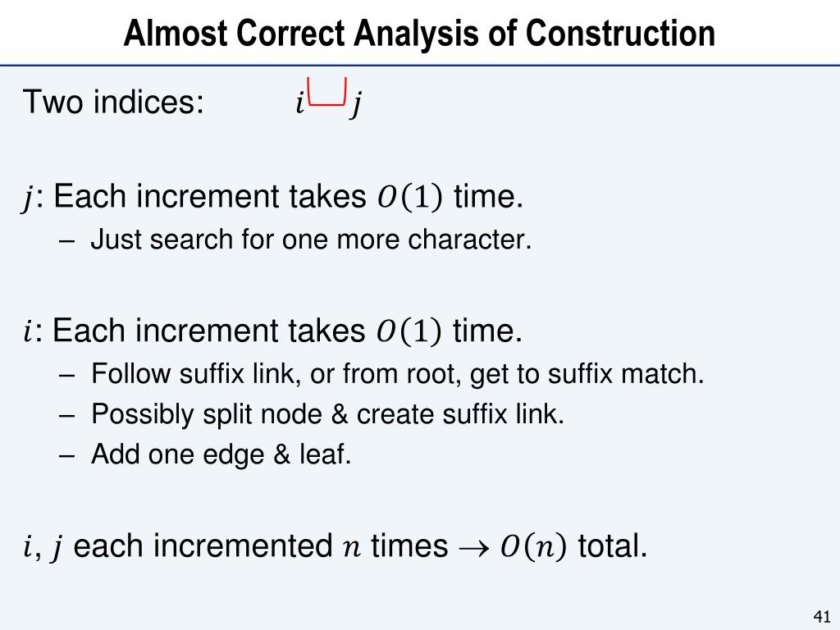
Task: Click the O(n) total conclusion line
Action: [335, 546]
